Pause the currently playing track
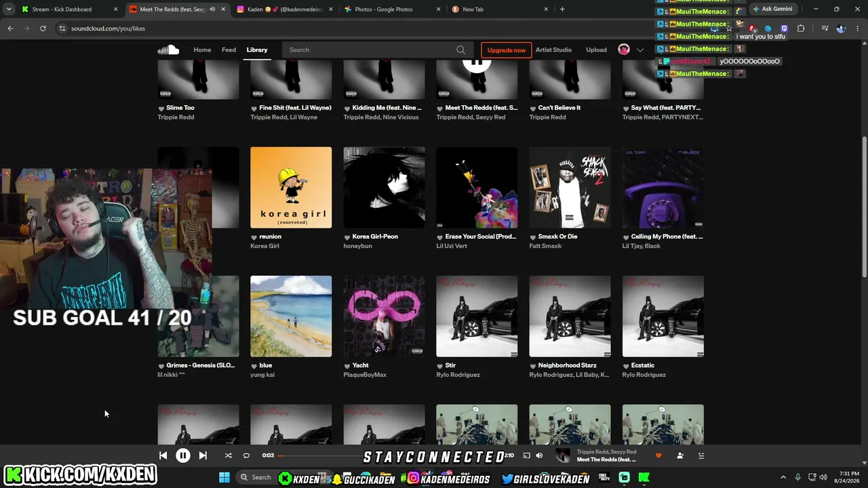This screenshot has height=488, width=868. click(183, 455)
